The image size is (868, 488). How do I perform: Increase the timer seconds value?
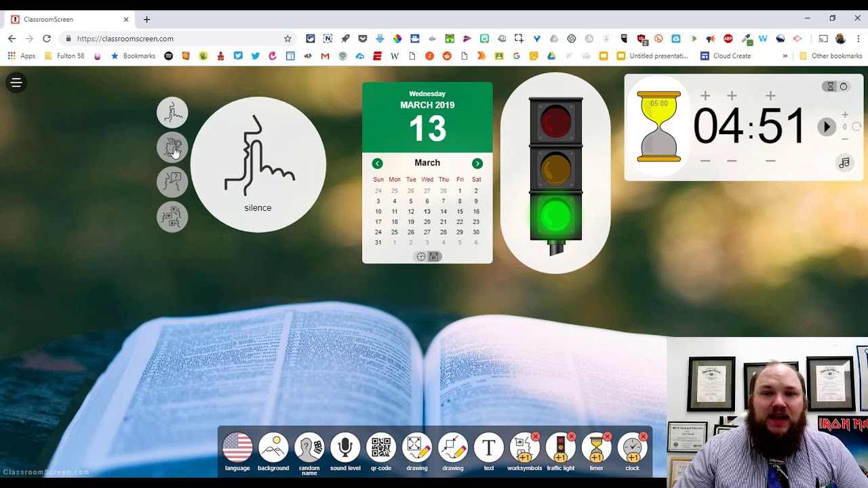[x=770, y=96]
